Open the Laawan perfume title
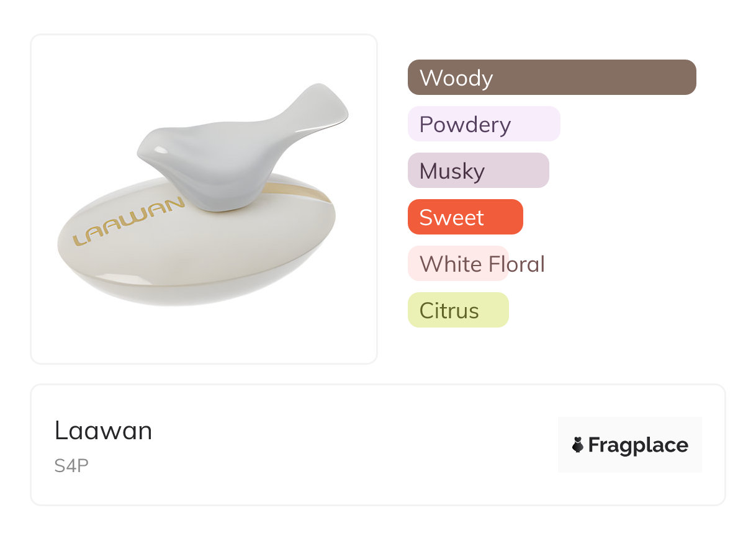Image resolution: width=756 pixels, height=536 pixels. (103, 431)
